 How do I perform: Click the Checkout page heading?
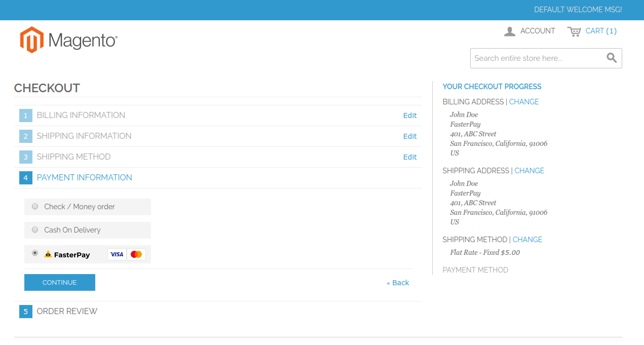click(x=47, y=88)
